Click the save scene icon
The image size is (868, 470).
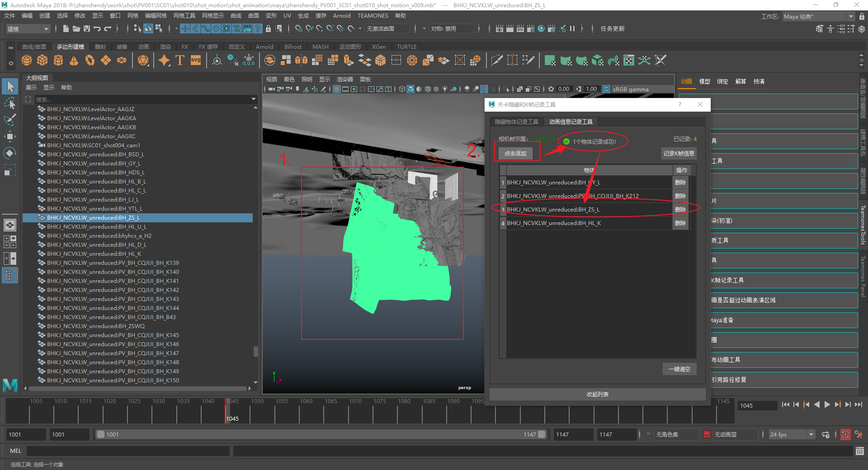click(87, 28)
